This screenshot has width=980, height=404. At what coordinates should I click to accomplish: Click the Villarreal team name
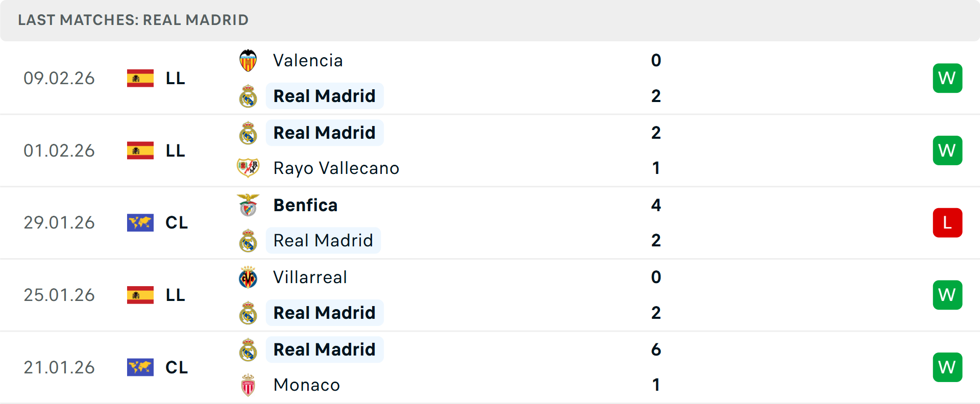[x=310, y=277]
